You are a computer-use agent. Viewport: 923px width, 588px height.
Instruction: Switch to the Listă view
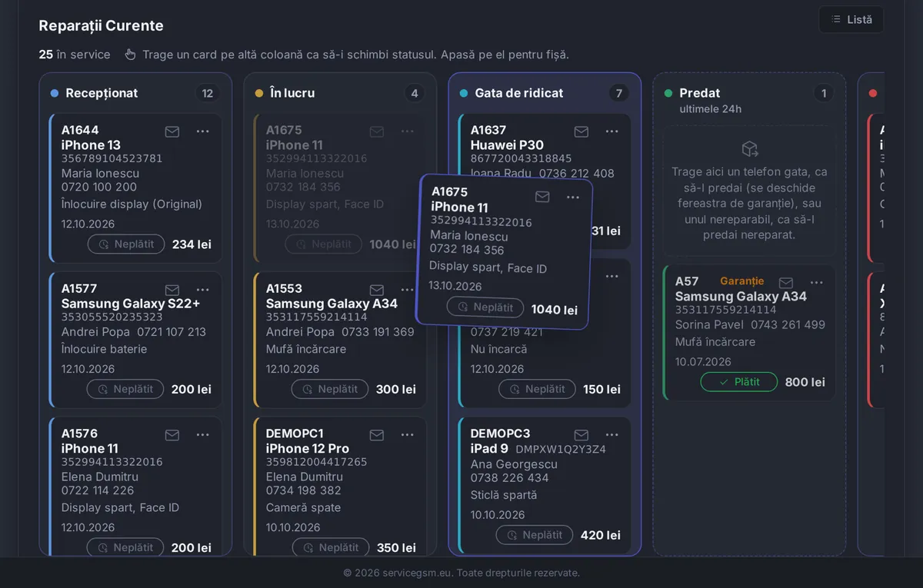[x=851, y=20]
